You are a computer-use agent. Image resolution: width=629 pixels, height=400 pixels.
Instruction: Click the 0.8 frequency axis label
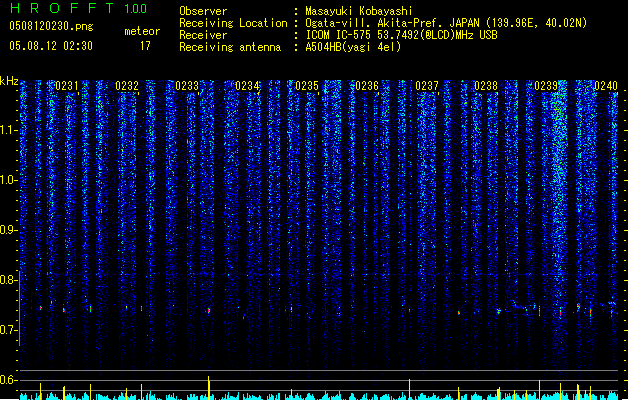pos(8,280)
